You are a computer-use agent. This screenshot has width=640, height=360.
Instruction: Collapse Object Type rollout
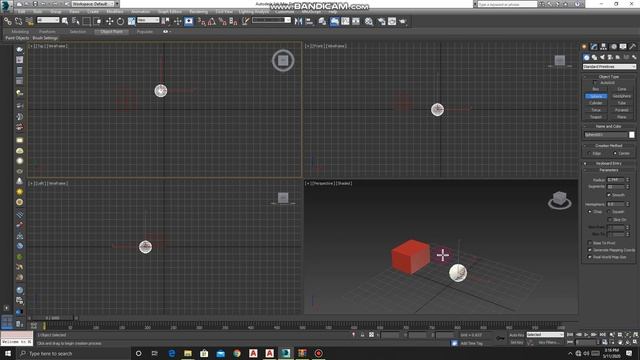pos(609,77)
